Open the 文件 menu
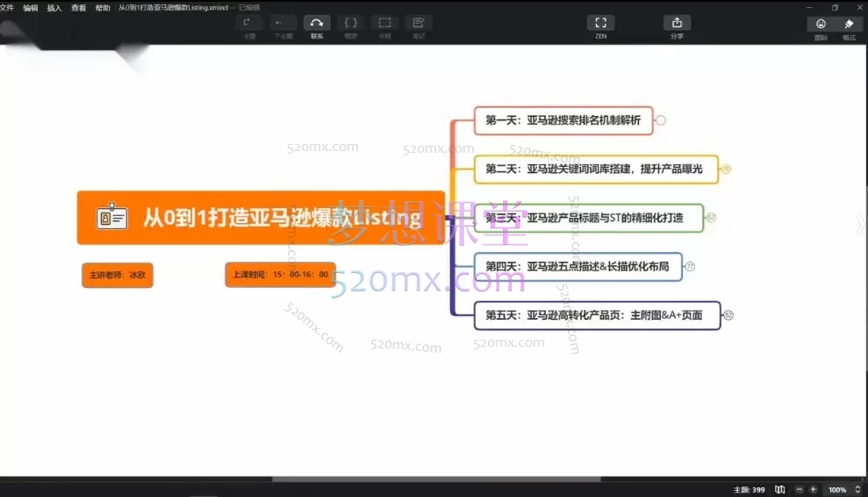This screenshot has height=497, width=868. 7,7
